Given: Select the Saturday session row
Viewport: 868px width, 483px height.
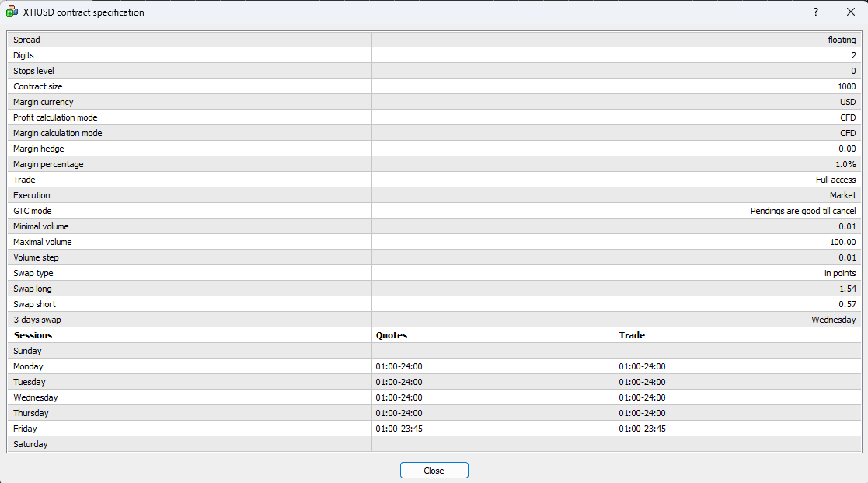Looking at the screenshot, I should pos(30,444).
